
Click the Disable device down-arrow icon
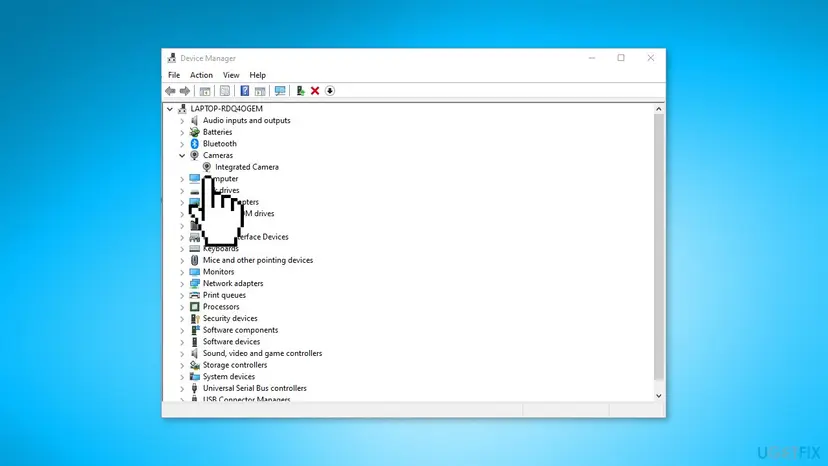click(330, 91)
